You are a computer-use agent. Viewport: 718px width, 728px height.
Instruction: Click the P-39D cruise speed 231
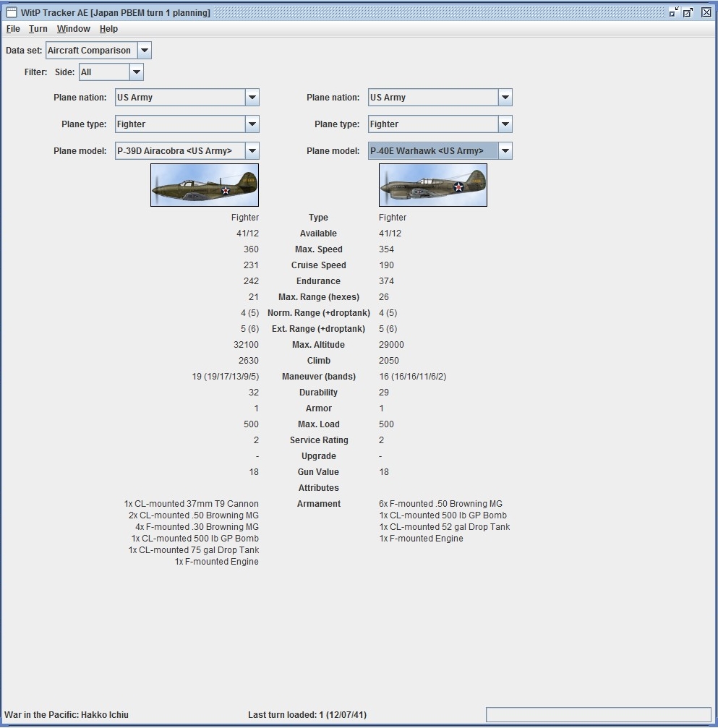[x=251, y=265]
